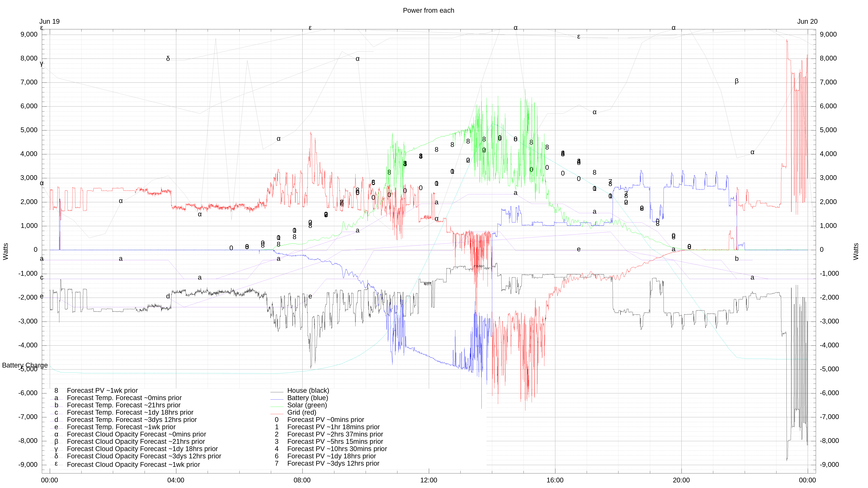Click legend 'Forecast PV ~10hrs 30mins prior'
Image resolution: width=868 pixels, height=488 pixels.
click(x=337, y=449)
